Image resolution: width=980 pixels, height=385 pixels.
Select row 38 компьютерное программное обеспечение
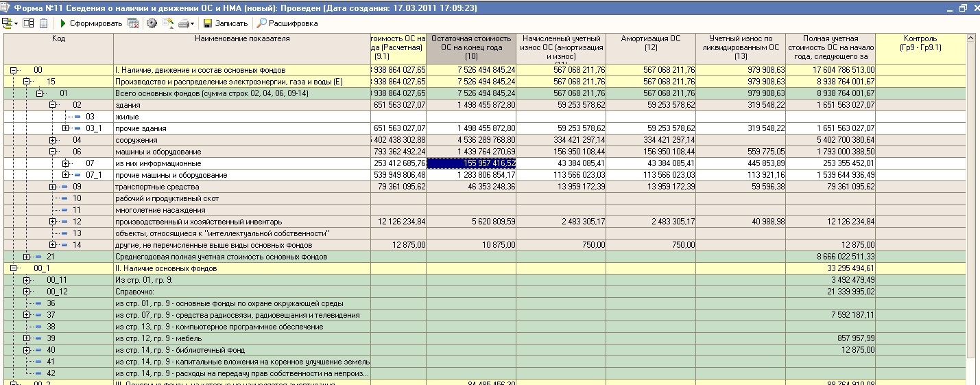[484, 327]
